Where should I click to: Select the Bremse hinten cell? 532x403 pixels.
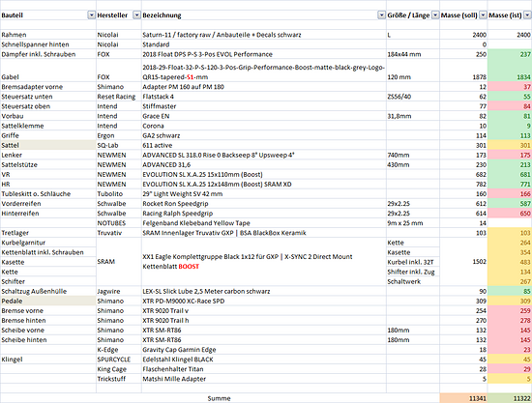tap(48, 321)
